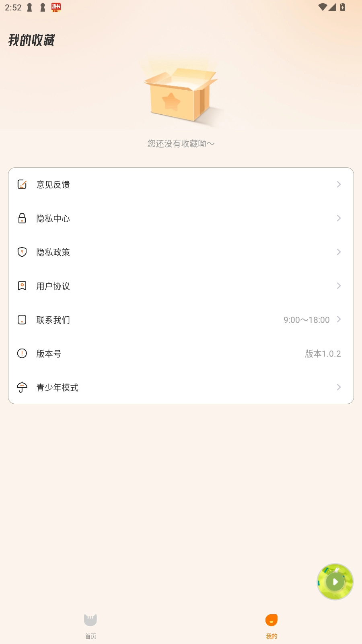The width and height of the screenshot is (362, 644).
Task: Switch to the 首页 tab
Action: tap(90, 625)
